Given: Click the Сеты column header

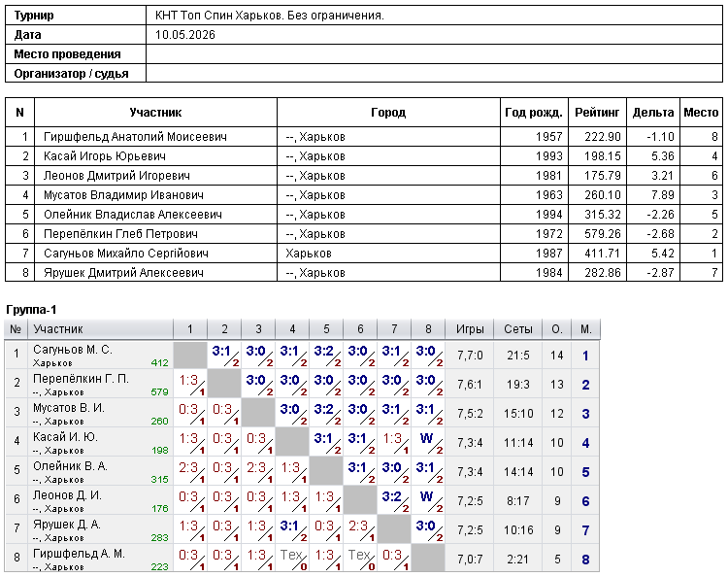Looking at the screenshot, I should 518,329.
